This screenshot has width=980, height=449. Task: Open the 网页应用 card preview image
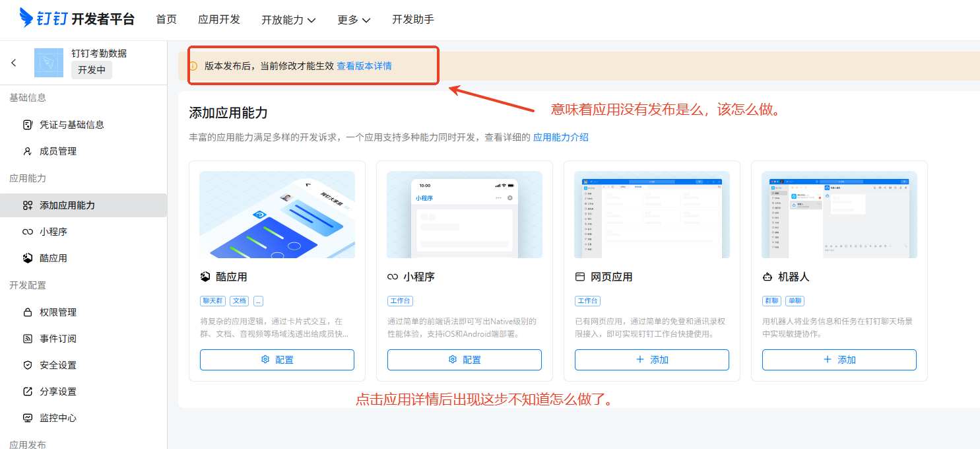click(652, 215)
